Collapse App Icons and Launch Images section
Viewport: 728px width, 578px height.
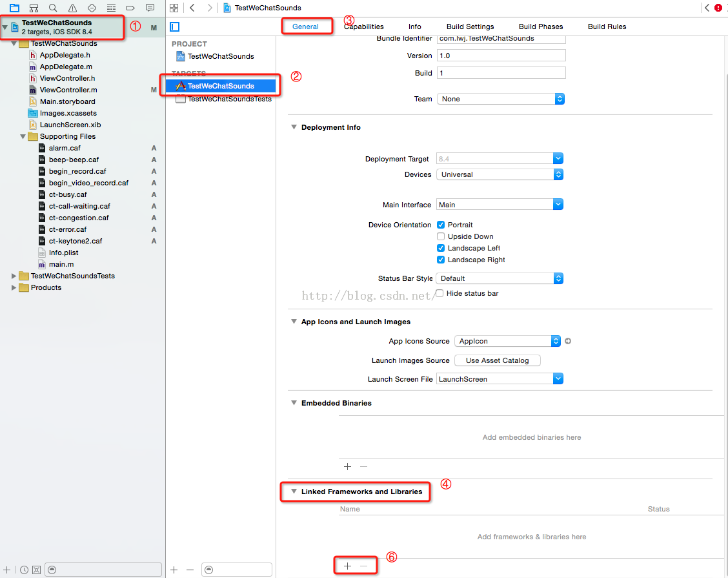click(x=294, y=321)
